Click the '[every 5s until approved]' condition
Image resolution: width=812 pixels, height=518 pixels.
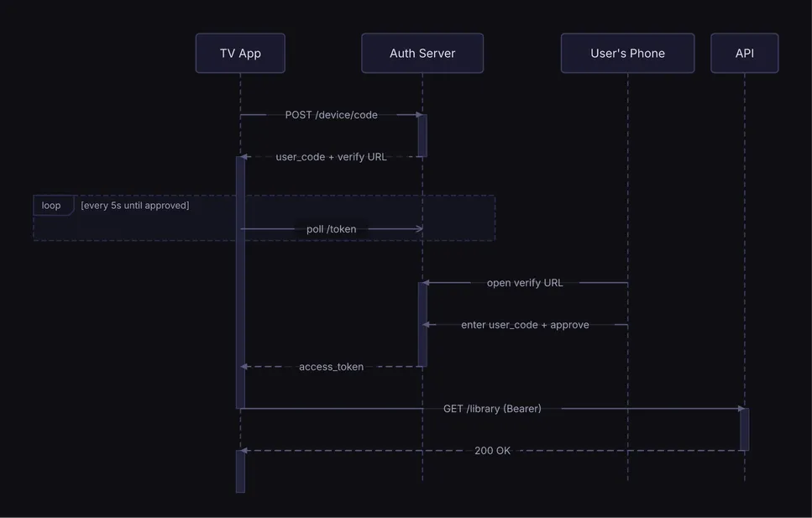[135, 206]
